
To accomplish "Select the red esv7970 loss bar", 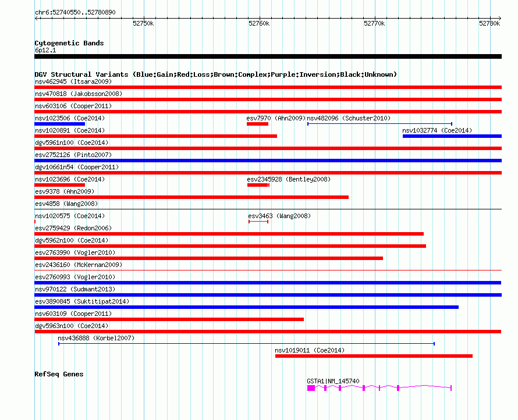I will 257,124.
